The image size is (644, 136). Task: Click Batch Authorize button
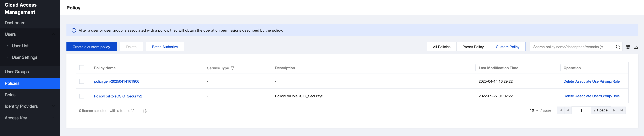click(165, 47)
